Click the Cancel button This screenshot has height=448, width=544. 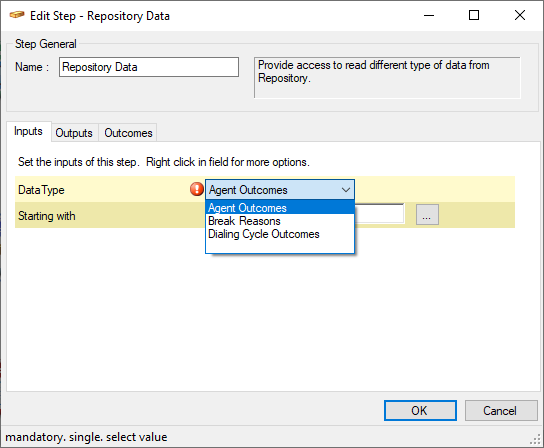(x=501, y=411)
